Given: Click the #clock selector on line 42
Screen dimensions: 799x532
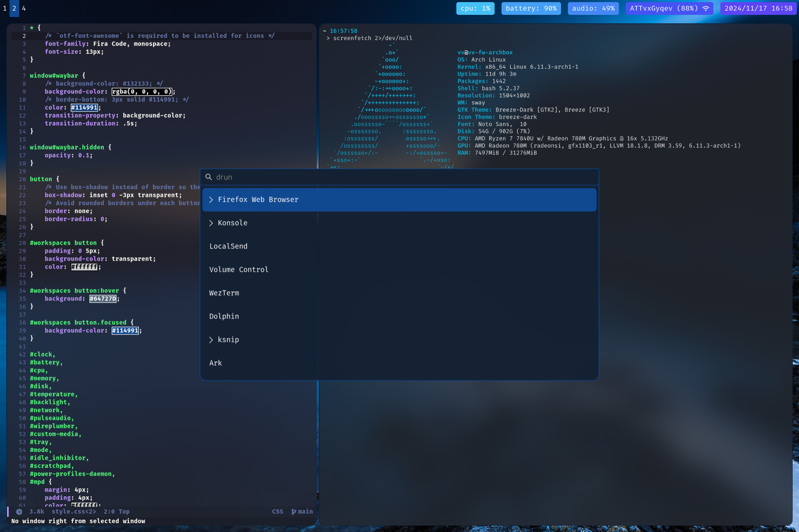Looking at the screenshot, I should (x=42, y=355).
